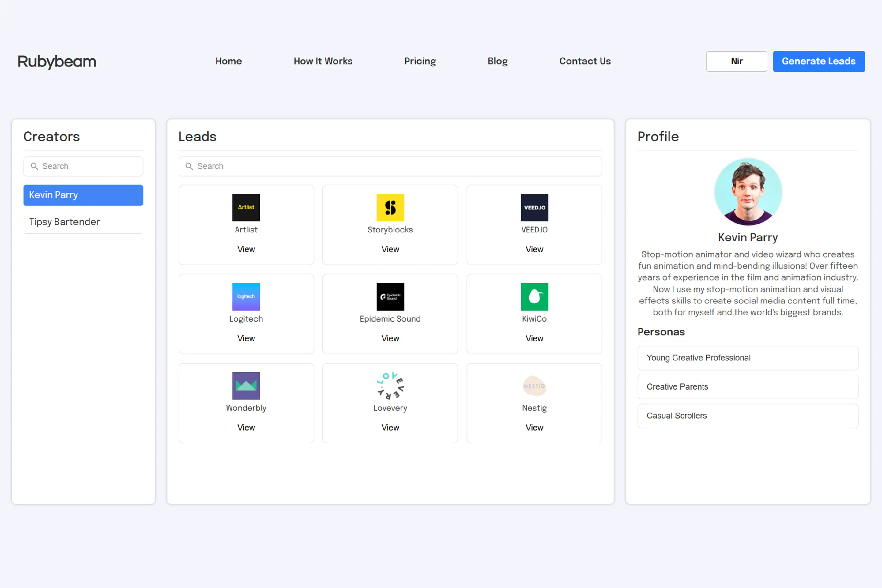The width and height of the screenshot is (882, 588).
Task: Open the Blog menu item
Action: pyautogui.click(x=497, y=61)
